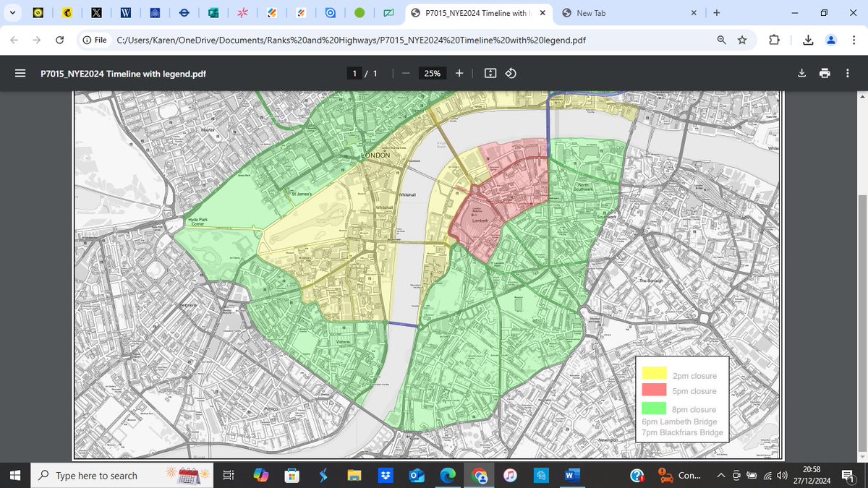Close the P7015_NYE2024 Timeline tab
The width and height of the screenshot is (868, 488).
(542, 13)
